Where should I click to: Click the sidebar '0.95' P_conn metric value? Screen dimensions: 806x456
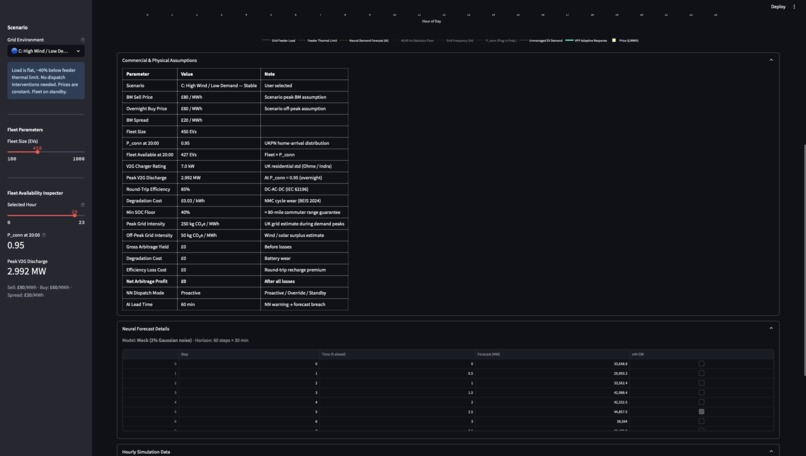pyautogui.click(x=16, y=246)
